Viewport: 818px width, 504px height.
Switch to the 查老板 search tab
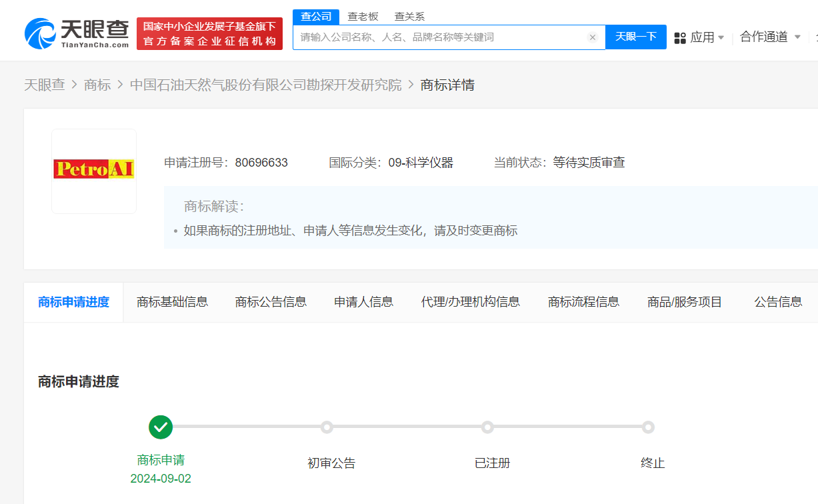click(x=363, y=17)
